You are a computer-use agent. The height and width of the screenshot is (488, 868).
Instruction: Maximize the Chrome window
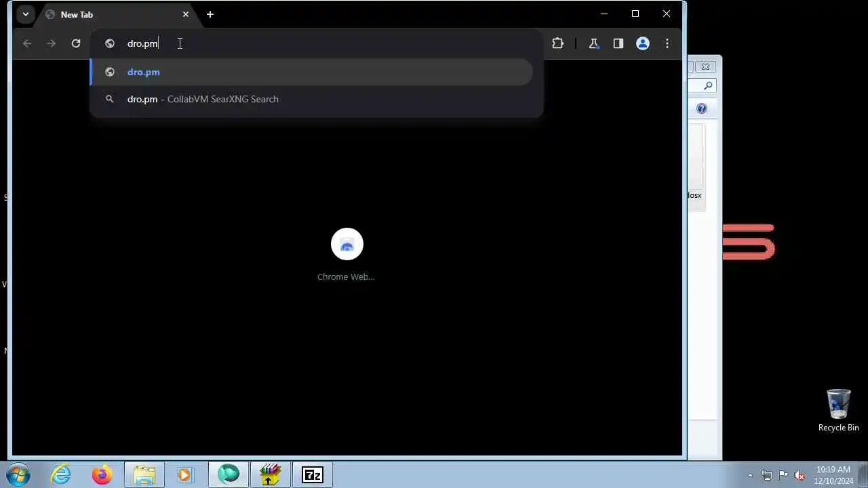pyautogui.click(x=635, y=14)
